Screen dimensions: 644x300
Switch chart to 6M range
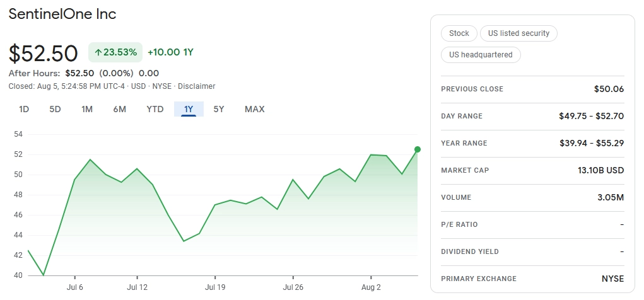[x=119, y=109]
